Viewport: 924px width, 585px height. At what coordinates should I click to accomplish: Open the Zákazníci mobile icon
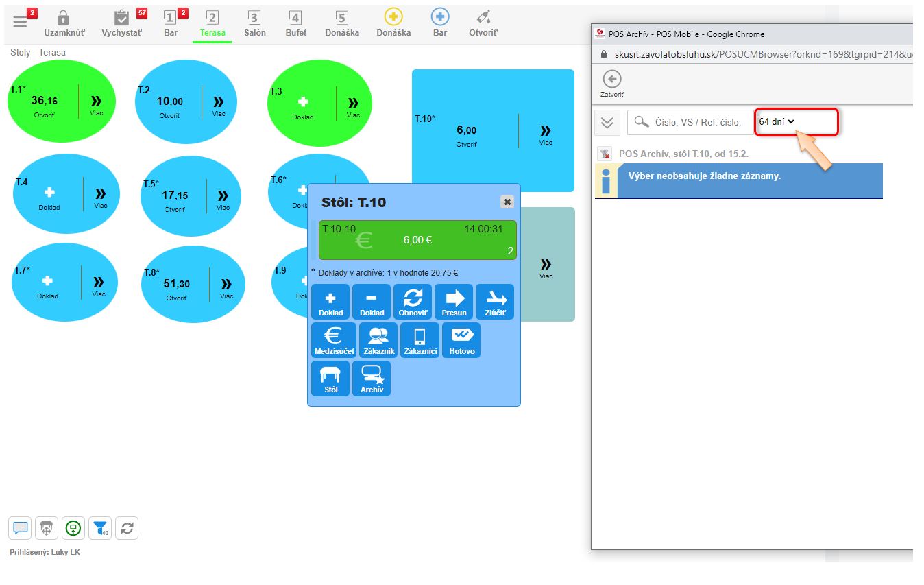(x=420, y=340)
